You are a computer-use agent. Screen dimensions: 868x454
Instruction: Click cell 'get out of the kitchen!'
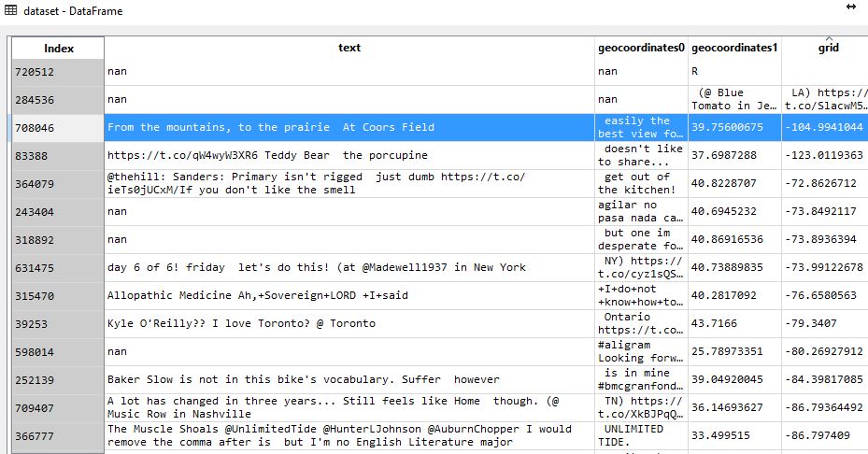[x=641, y=183]
